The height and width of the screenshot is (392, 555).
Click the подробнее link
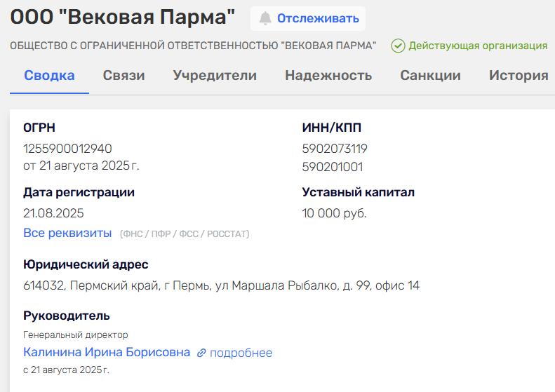[x=241, y=353]
